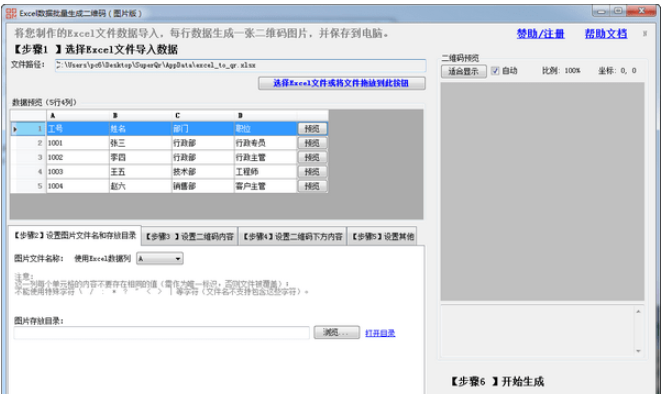Minimize the window
667x394 pixels.
[601, 11]
